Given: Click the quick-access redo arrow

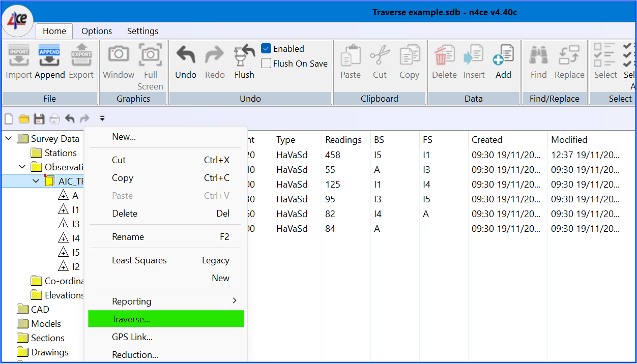Looking at the screenshot, I should click(x=84, y=119).
